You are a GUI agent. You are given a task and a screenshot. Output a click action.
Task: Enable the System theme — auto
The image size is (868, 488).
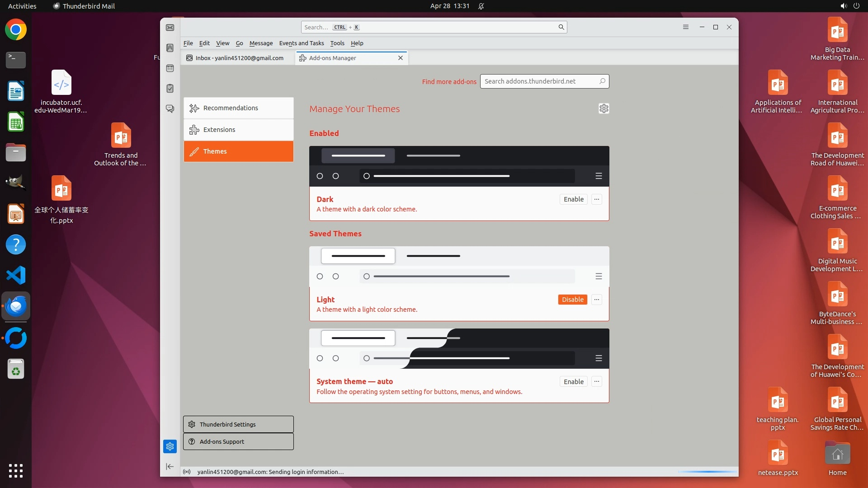coord(573,382)
